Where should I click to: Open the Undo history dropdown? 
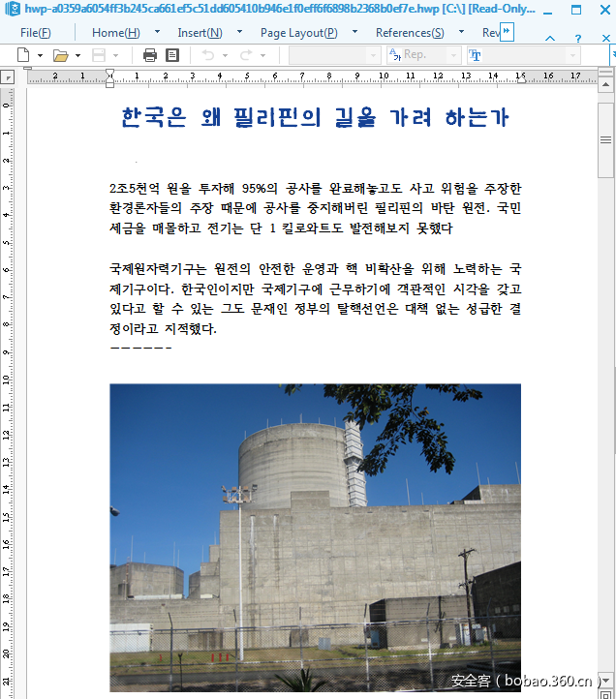[226, 56]
